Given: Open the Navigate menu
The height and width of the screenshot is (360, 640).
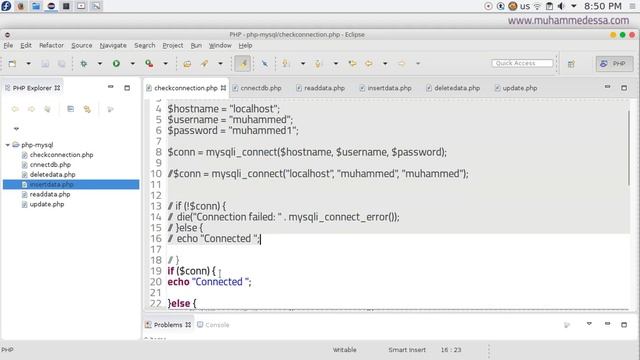Looking at the screenshot, I should [113, 45].
